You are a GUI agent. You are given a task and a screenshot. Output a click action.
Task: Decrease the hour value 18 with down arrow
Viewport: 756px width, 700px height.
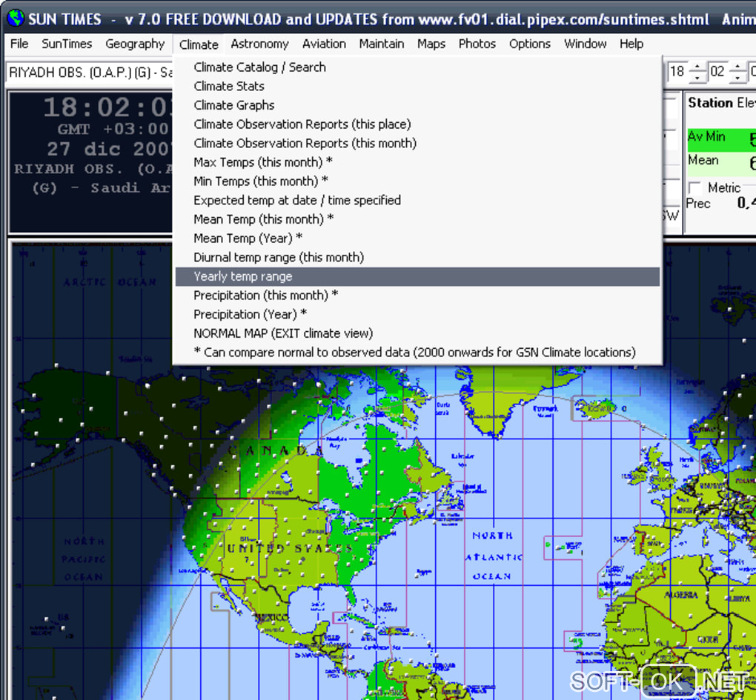697,78
